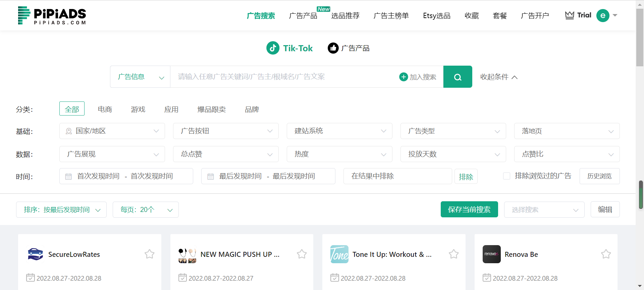The image size is (644, 290).
Task: Click the Tone It Up logo
Action: [339, 254]
